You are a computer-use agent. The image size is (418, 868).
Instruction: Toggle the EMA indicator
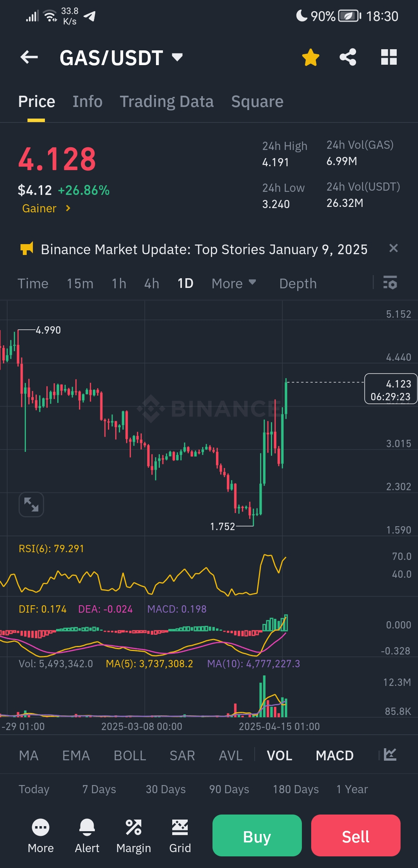tap(76, 756)
